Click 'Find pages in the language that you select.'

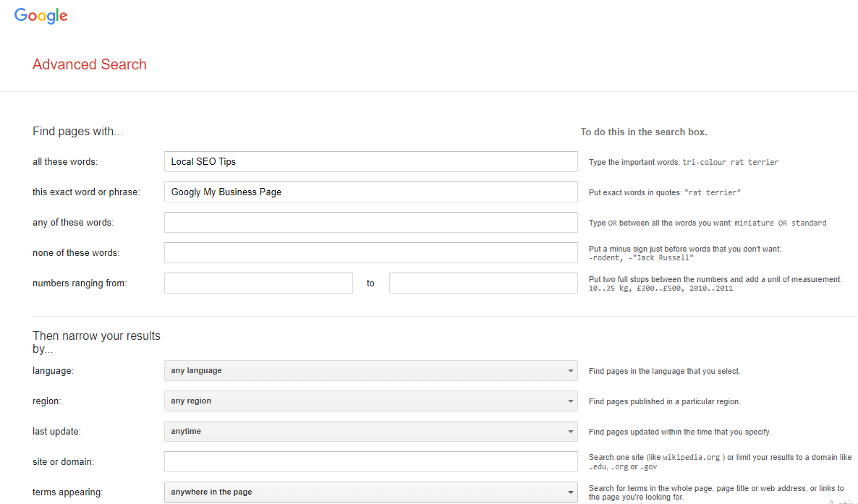pos(664,371)
